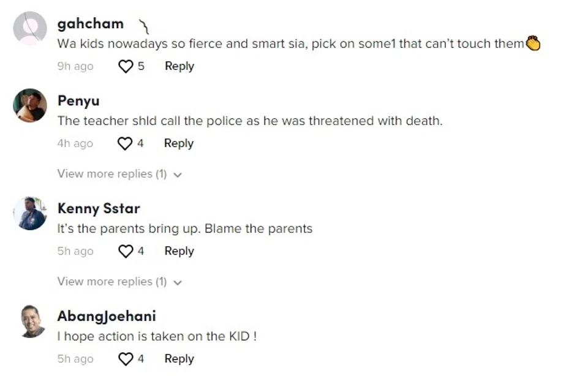Open the Penyu username link
This screenshot has height=376, width=588.
(x=78, y=100)
